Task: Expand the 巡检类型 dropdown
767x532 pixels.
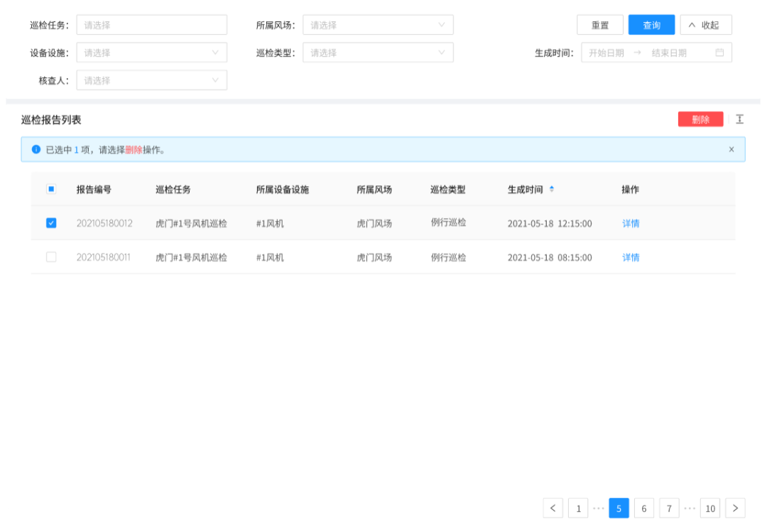Action: point(378,53)
